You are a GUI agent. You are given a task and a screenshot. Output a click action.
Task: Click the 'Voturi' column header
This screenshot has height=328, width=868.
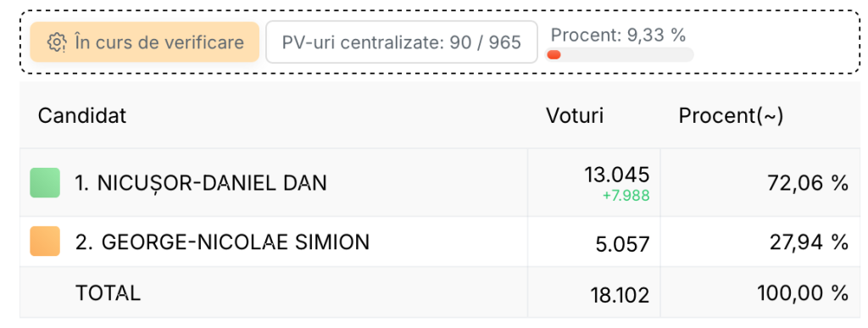pyautogui.click(x=575, y=115)
